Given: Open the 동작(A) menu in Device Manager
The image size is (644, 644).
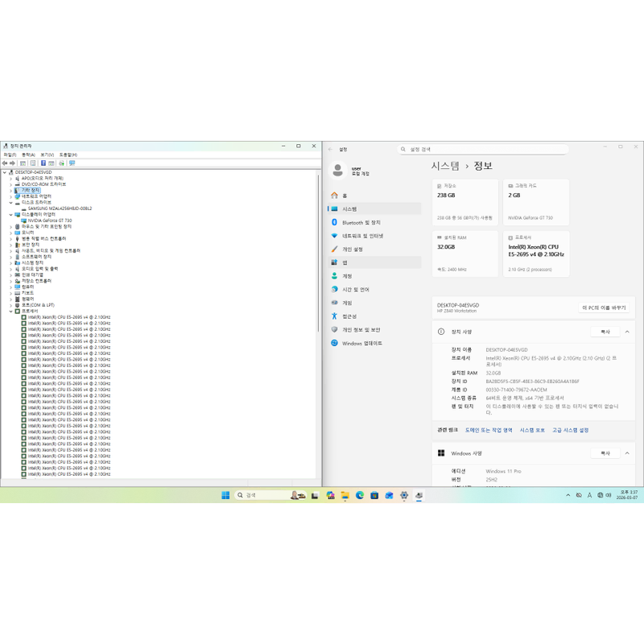Looking at the screenshot, I should 28,155.
